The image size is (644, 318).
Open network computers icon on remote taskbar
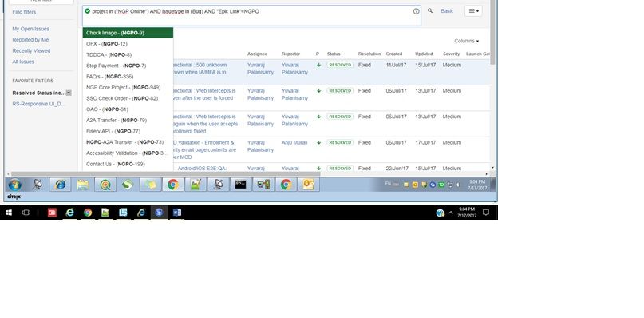[x=263, y=185]
